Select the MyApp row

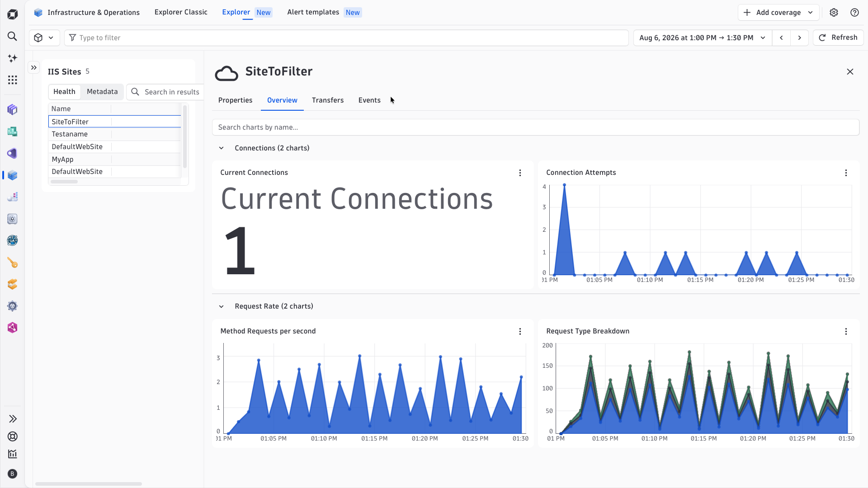114,160
